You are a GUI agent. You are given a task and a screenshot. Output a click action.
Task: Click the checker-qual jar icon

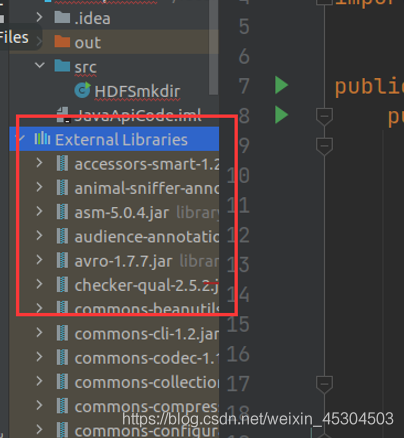(x=62, y=285)
